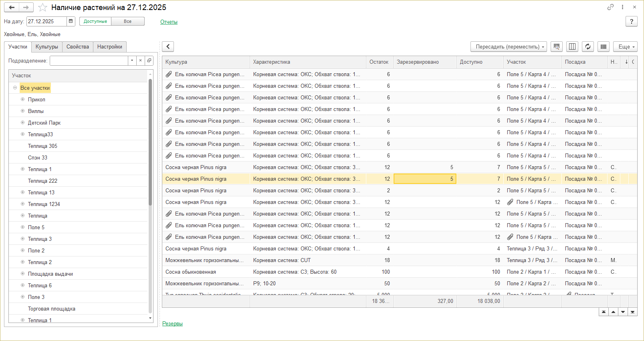Refresh the plant list
The image size is (644, 341).
(x=587, y=47)
